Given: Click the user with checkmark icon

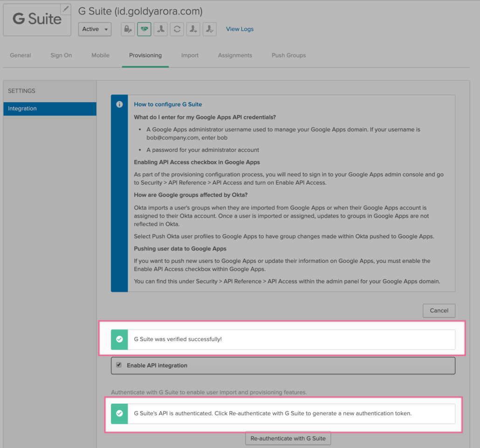Looking at the screenshot, I should (x=210, y=29).
